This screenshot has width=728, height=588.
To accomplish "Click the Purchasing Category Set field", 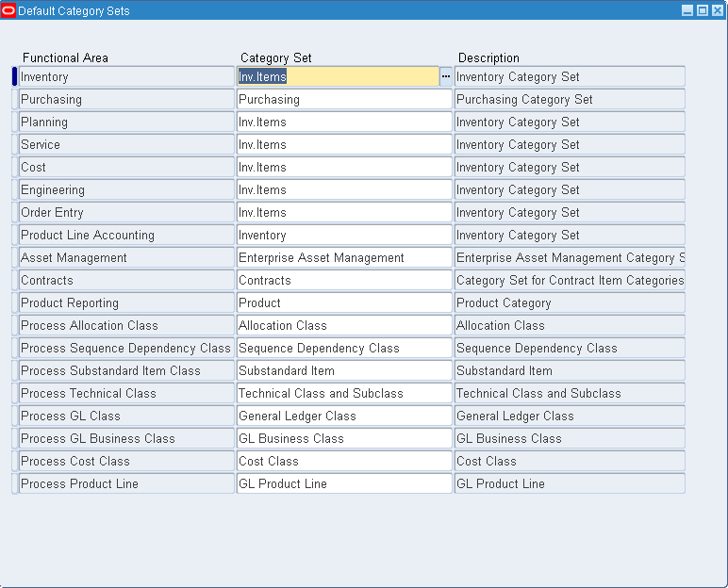I will pyautogui.click(x=344, y=99).
